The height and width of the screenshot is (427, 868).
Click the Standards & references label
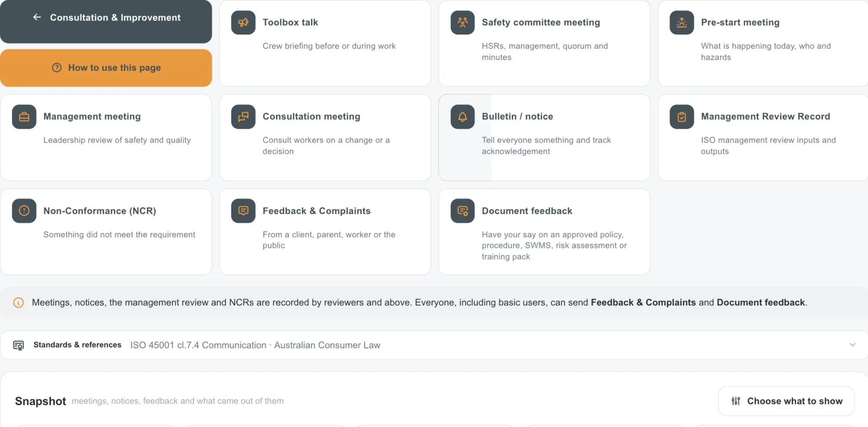click(77, 345)
